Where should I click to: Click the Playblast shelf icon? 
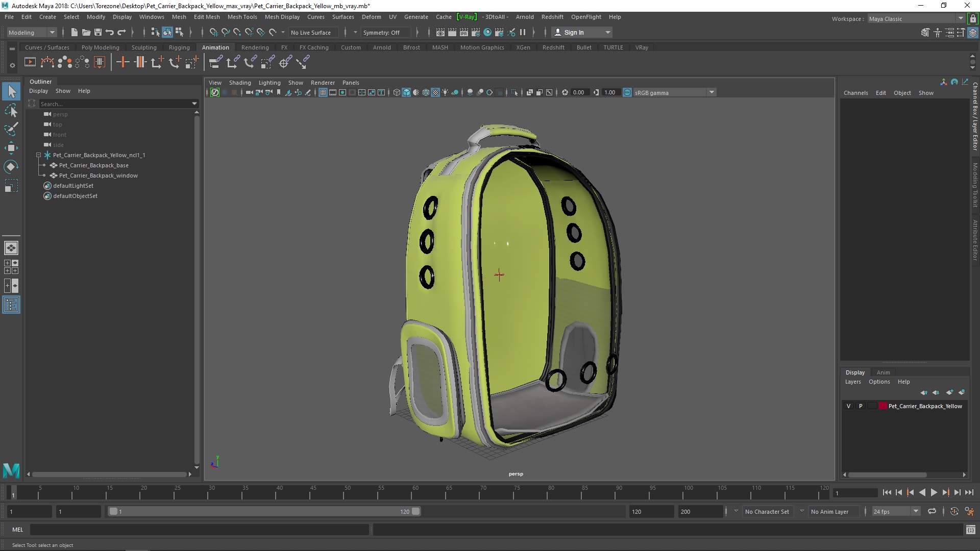click(30, 62)
